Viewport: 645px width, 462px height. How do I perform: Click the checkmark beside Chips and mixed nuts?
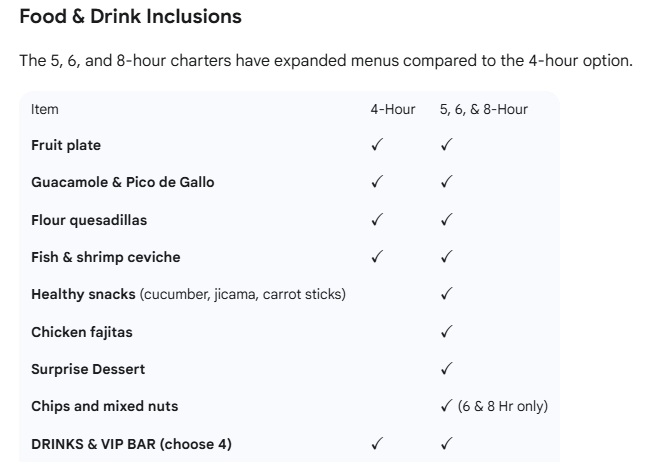tap(446, 406)
